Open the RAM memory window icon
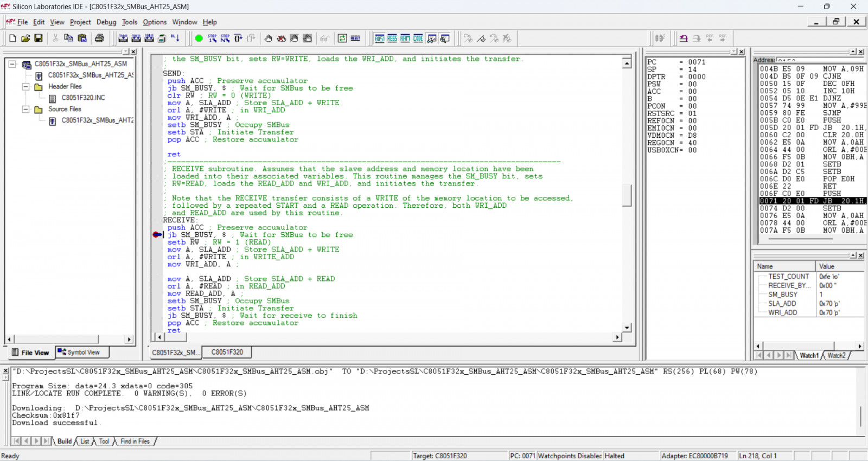This screenshot has width=868, height=461. click(405, 39)
